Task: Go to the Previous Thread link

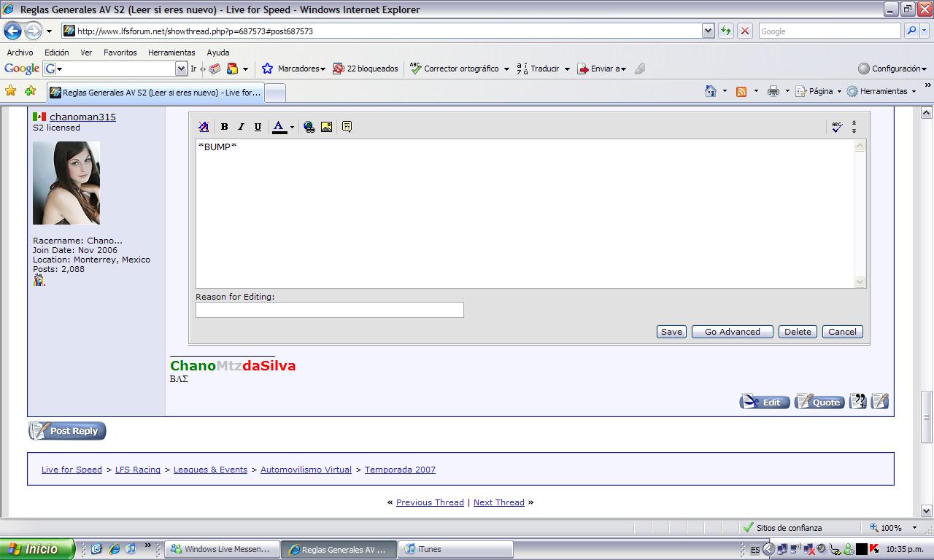Action: (430, 502)
